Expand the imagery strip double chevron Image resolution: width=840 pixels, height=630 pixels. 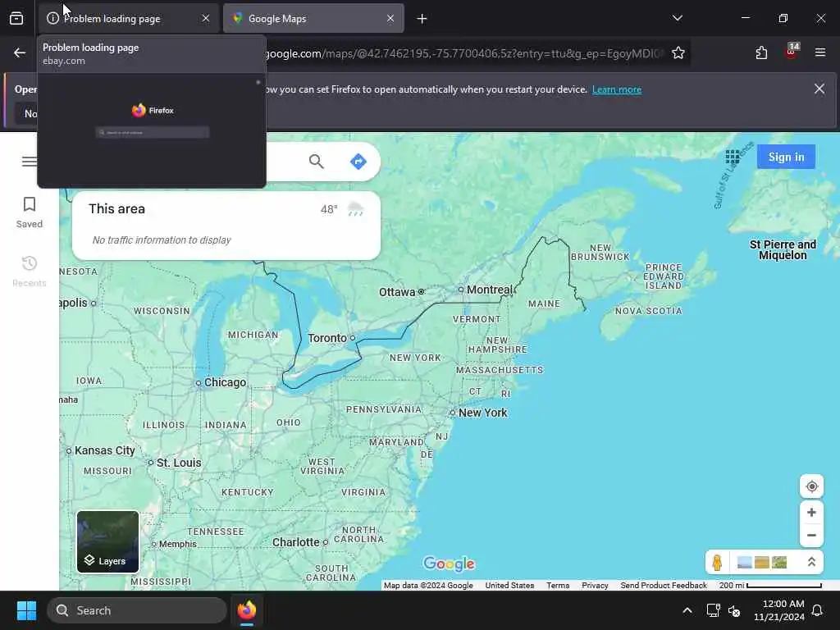tap(811, 562)
